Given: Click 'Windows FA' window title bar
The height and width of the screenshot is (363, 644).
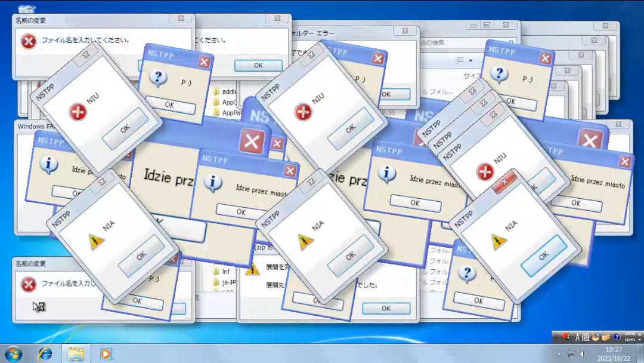Looking at the screenshot, I should [x=36, y=126].
